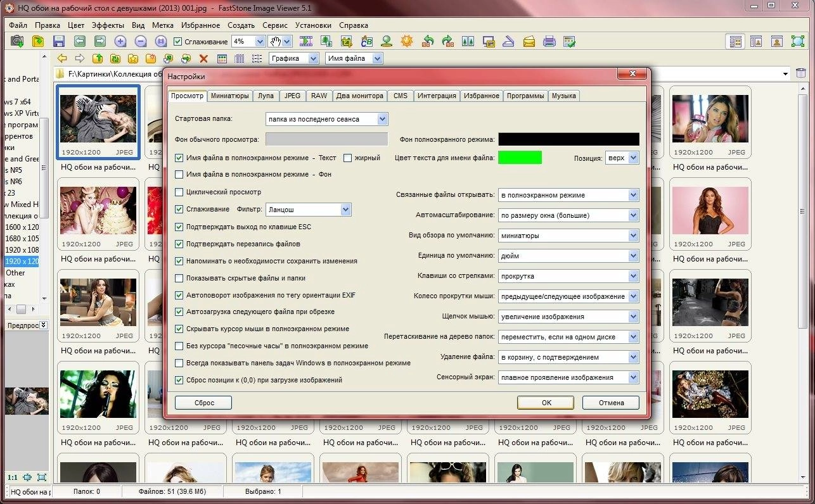The height and width of the screenshot is (504, 815).
Task: Open the Колесо прокрутки мыши dropdown
Action: click(x=568, y=296)
